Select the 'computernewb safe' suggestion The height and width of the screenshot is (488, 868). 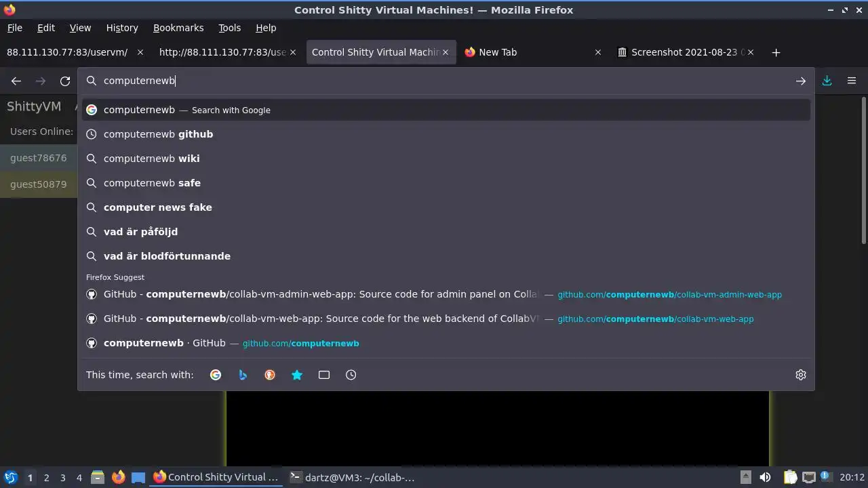(x=446, y=183)
